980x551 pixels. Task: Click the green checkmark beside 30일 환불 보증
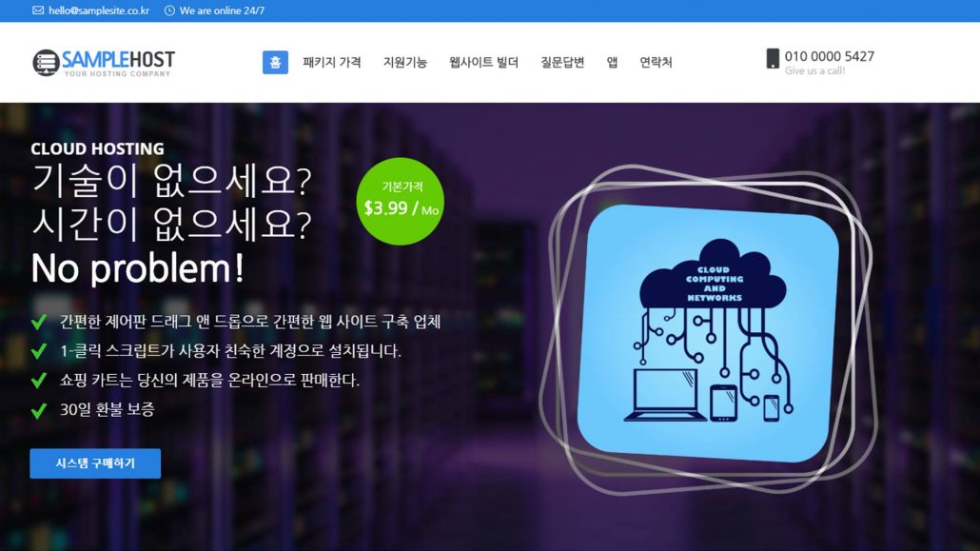point(39,409)
